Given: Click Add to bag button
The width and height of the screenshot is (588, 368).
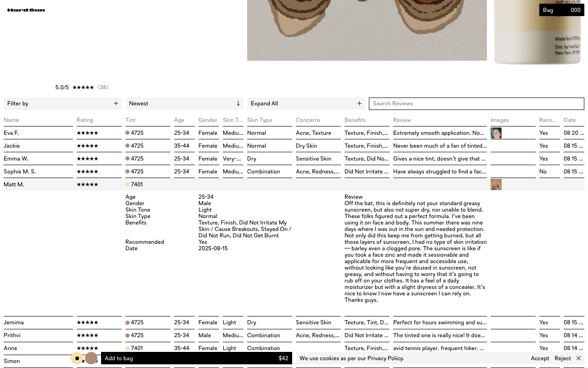Looking at the screenshot, I should pos(197,358).
